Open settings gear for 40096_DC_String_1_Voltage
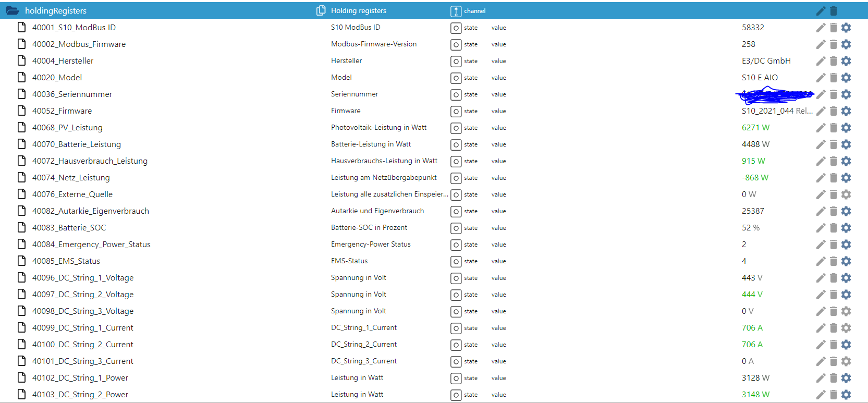Screen dimensions: 868x403 (x=846, y=278)
